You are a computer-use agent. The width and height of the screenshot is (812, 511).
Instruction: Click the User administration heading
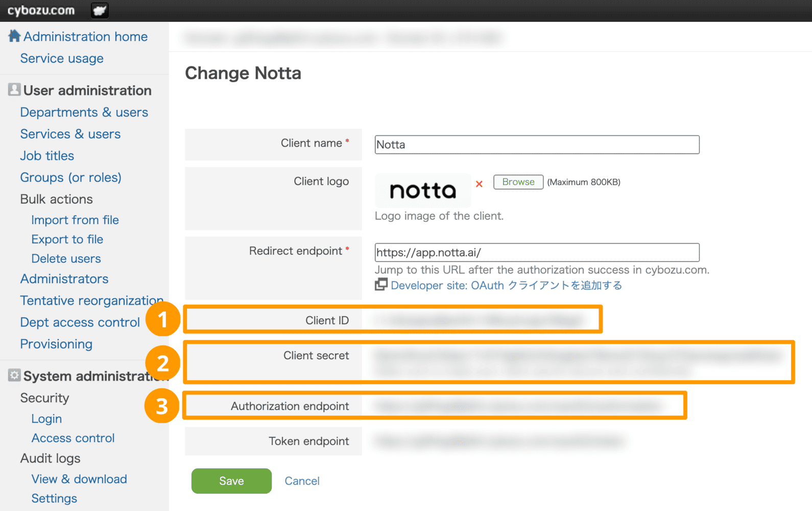pos(87,90)
